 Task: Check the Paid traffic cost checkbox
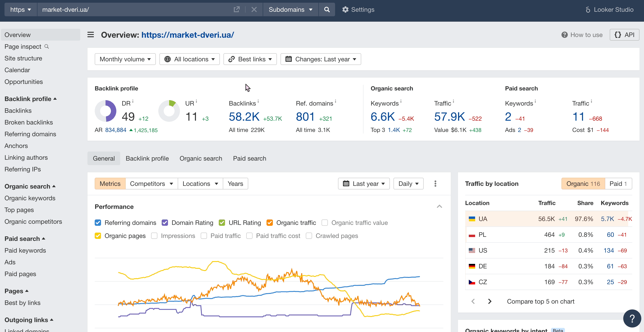pos(249,236)
